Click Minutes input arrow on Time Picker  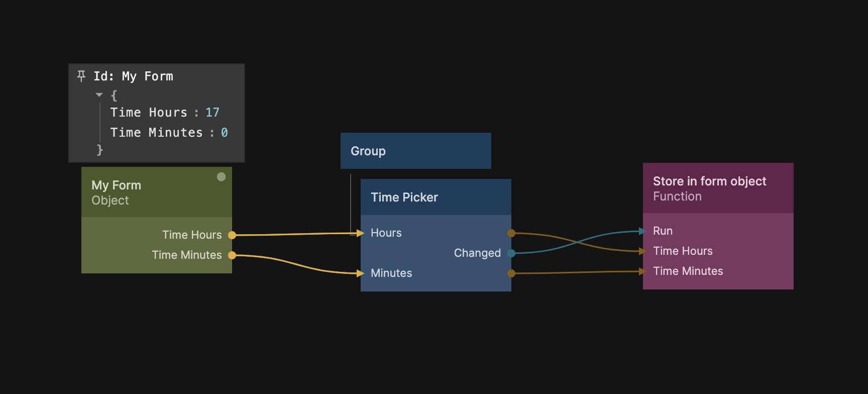pyautogui.click(x=360, y=273)
